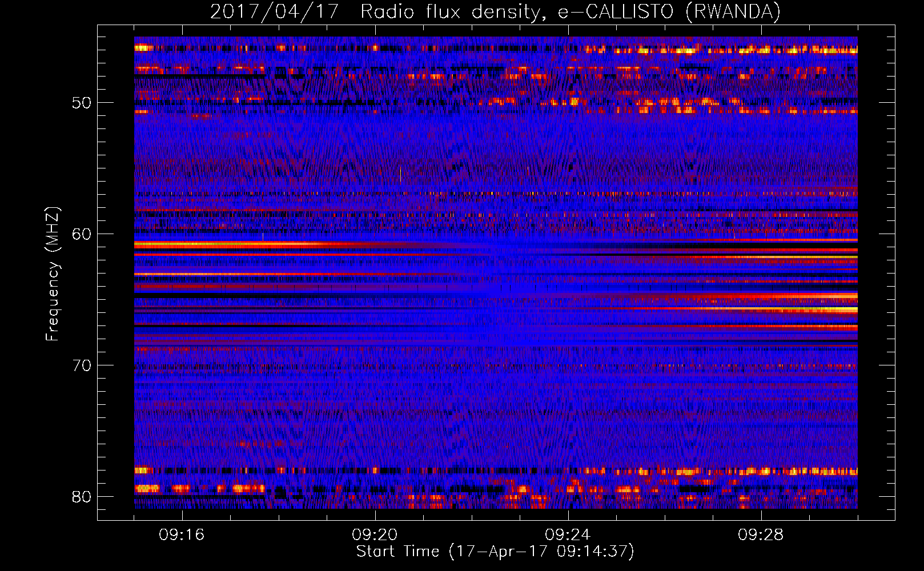This screenshot has height=571, width=924.
Task: Click the 'Start Time (17-Apr-17 09:14:37)' axis label
Action: click(x=495, y=552)
